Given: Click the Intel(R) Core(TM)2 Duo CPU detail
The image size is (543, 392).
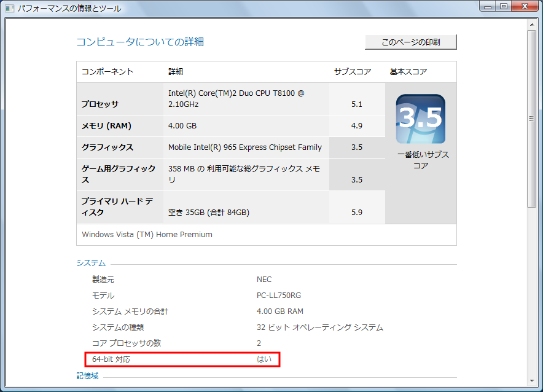Looking at the screenshot, I should click(x=236, y=99).
